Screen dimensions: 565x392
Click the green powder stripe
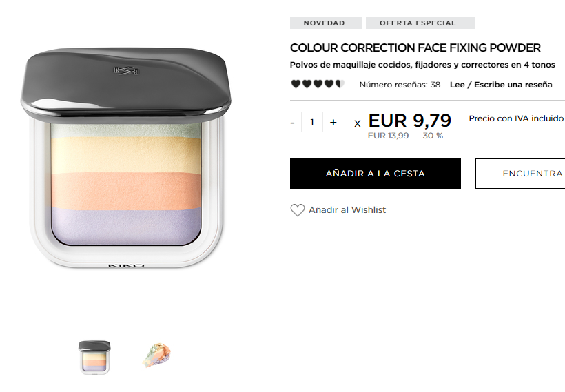[x=126, y=130]
